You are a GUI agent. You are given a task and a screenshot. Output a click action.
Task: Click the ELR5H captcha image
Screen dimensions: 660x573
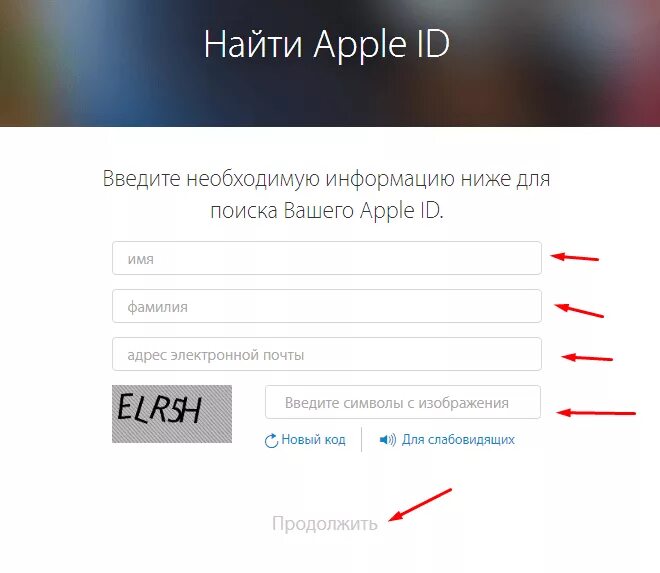[x=172, y=414]
